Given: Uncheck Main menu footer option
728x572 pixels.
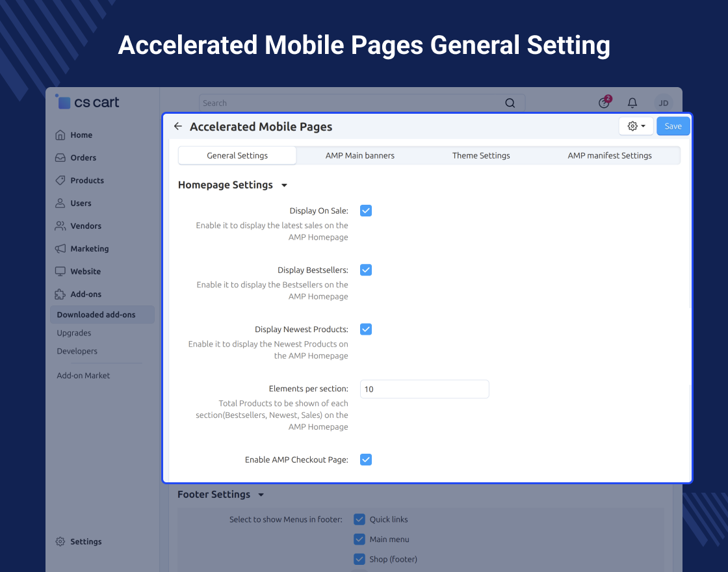Looking at the screenshot, I should 359,539.
